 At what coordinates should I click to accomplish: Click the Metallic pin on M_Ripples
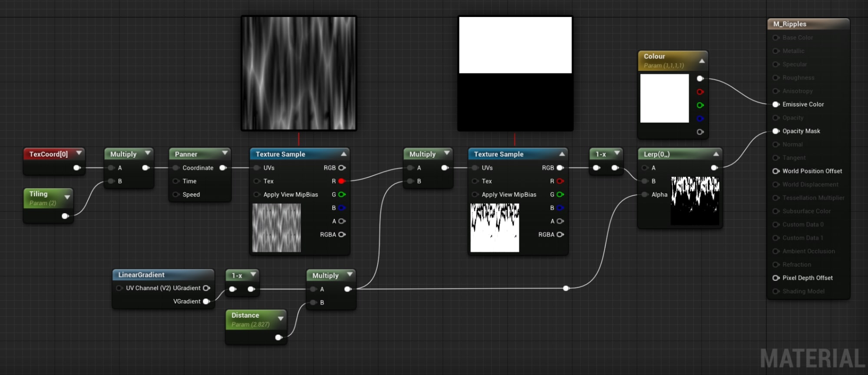(x=776, y=51)
